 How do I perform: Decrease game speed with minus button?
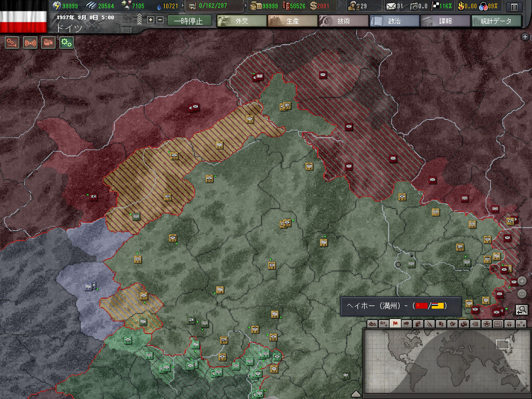click(x=160, y=20)
